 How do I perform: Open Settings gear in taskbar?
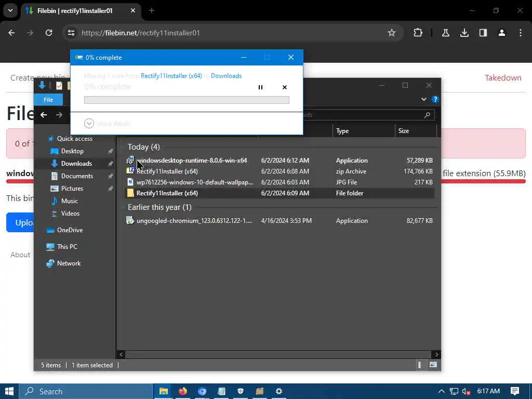(279, 391)
